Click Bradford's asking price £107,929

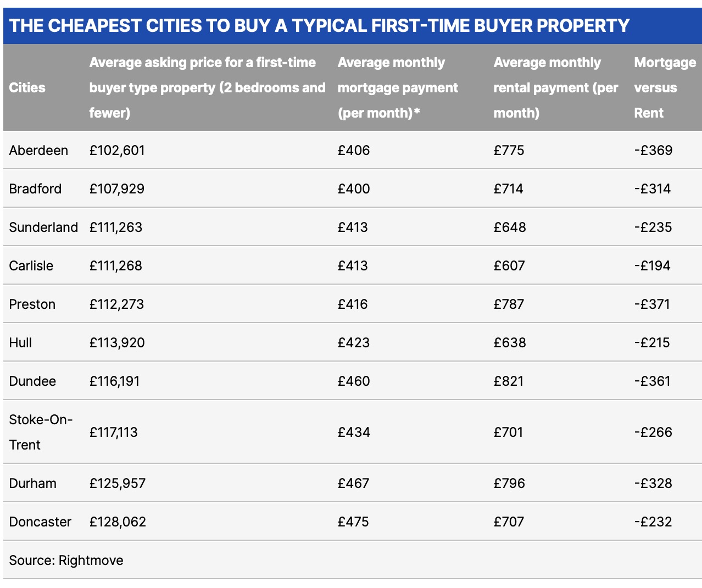point(117,189)
